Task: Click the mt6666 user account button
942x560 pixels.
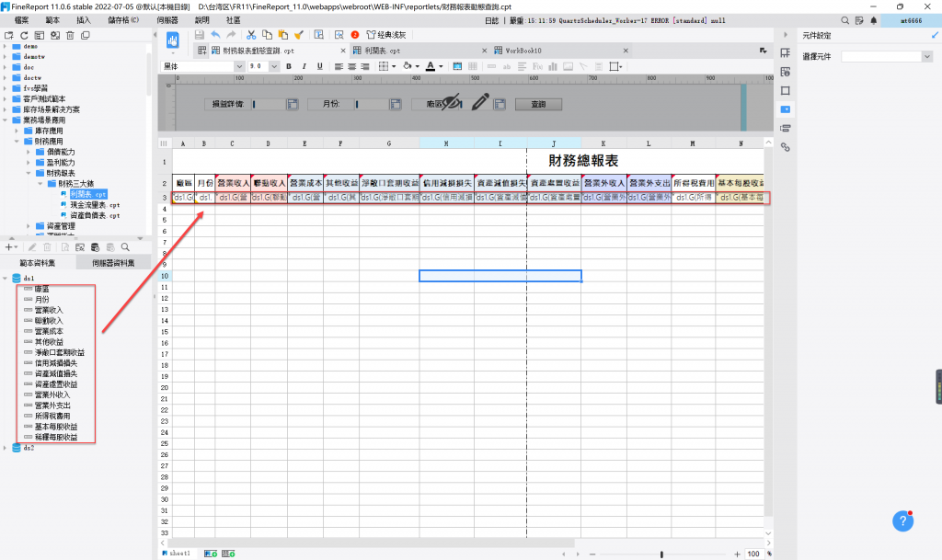Action: (x=911, y=20)
